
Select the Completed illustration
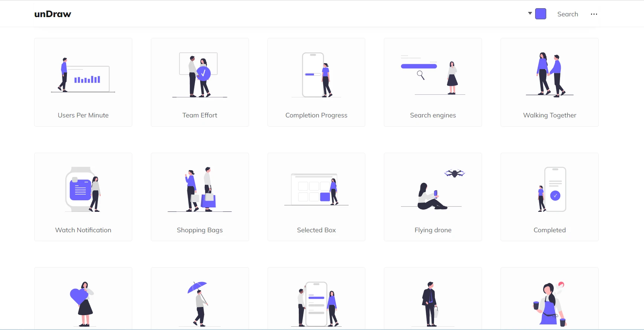[550, 197]
